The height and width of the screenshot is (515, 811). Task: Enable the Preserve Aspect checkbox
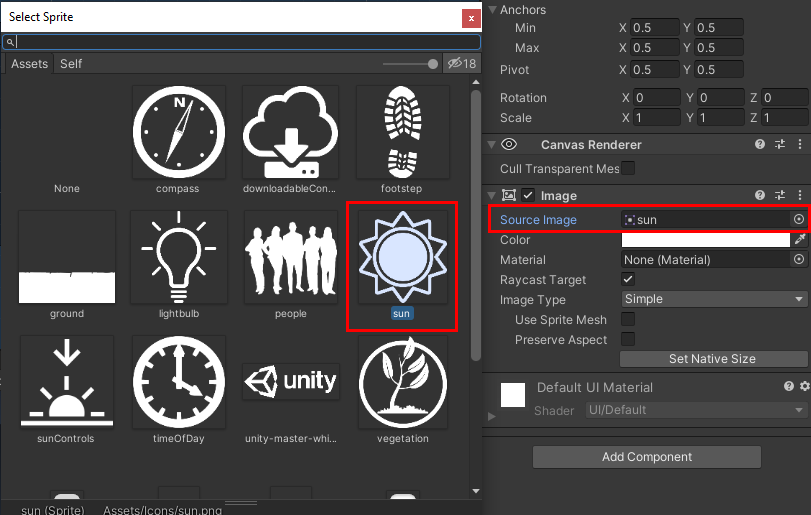[x=628, y=340]
